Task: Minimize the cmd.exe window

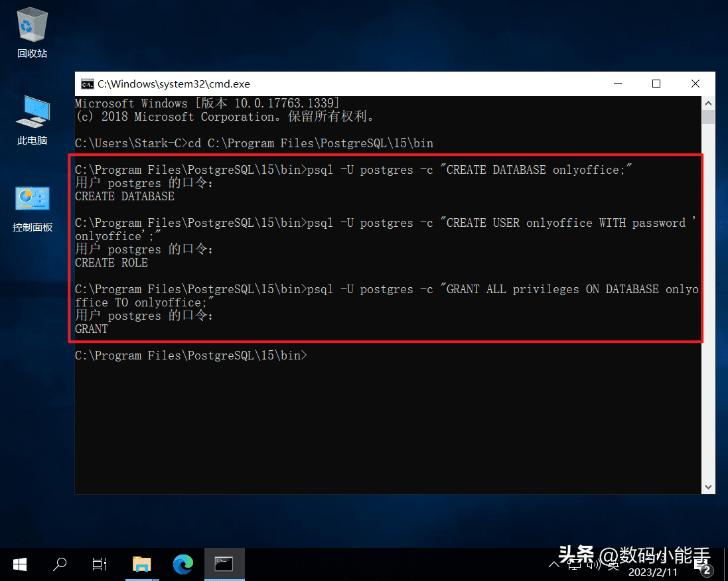Action: tap(618, 84)
